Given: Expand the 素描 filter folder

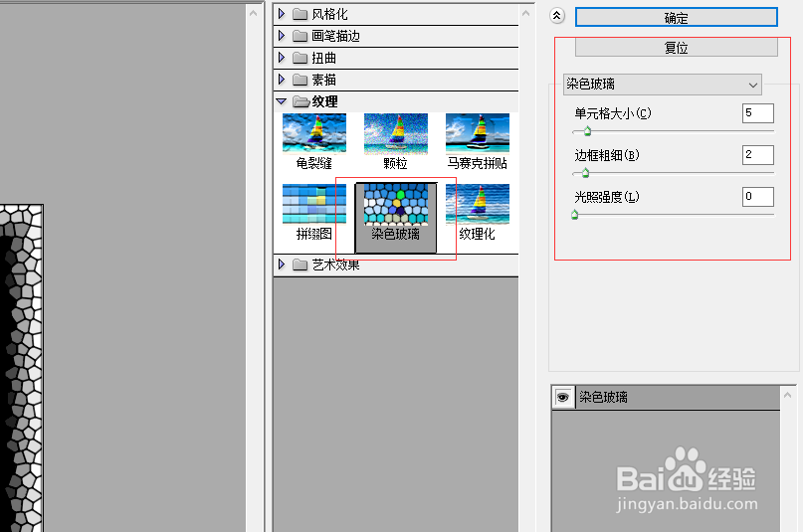Looking at the screenshot, I should (282, 80).
